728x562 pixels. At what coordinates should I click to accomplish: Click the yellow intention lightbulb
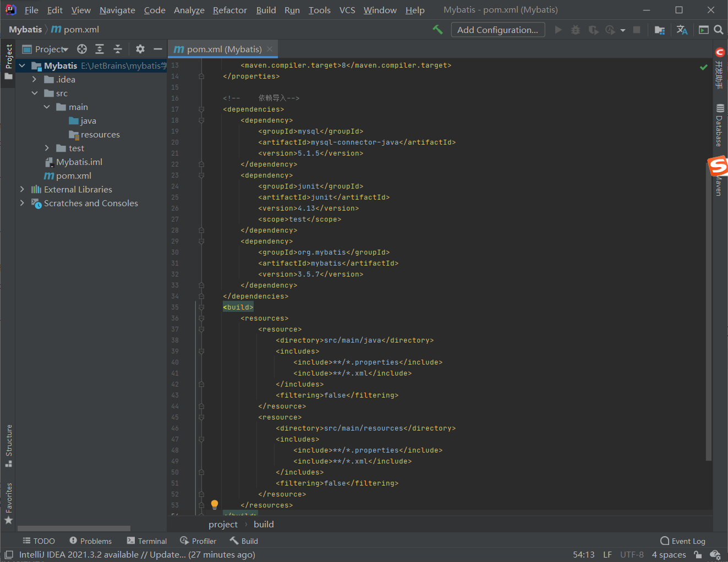pos(215,504)
